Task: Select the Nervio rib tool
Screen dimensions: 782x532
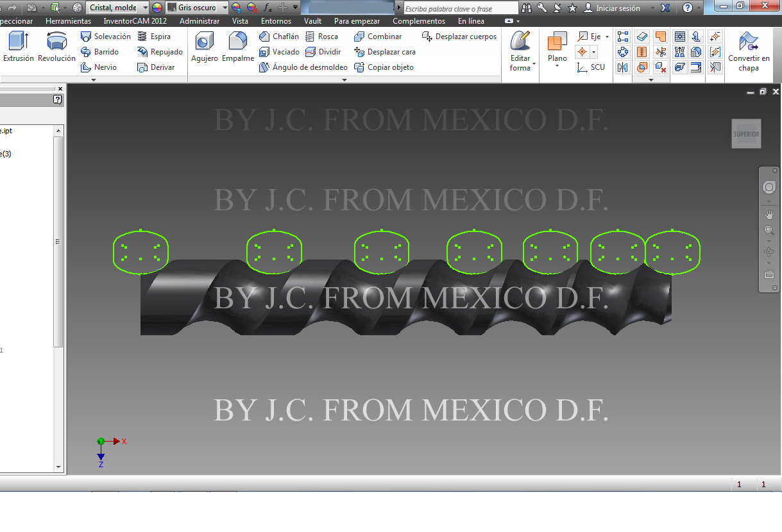Action: pos(99,67)
